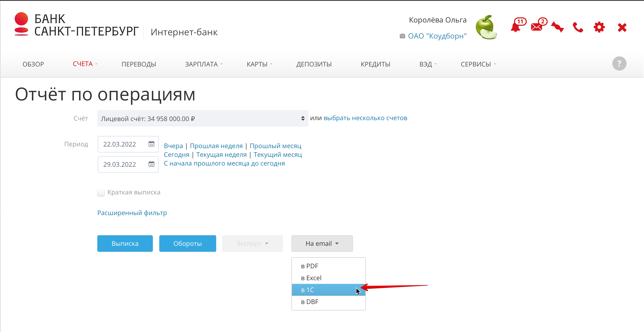
Task: Click выбрать несколько счетов link
Action: pyautogui.click(x=366, y=118)
